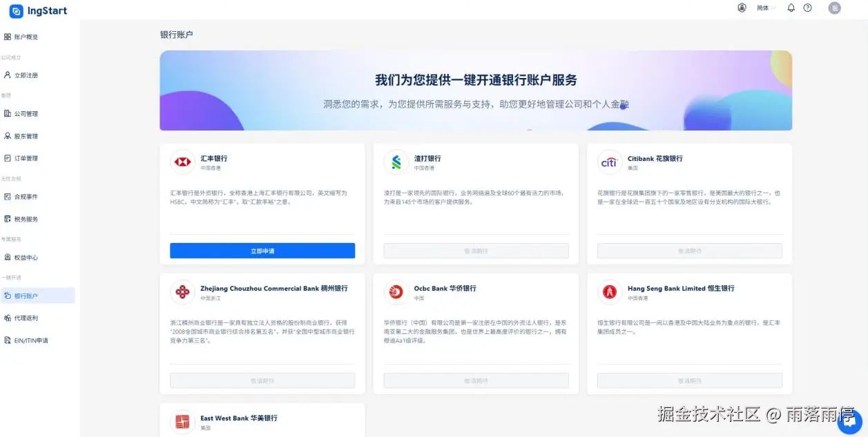Click the disabled button under Citibank 花旗银行
868x437 pixels.
690,251
